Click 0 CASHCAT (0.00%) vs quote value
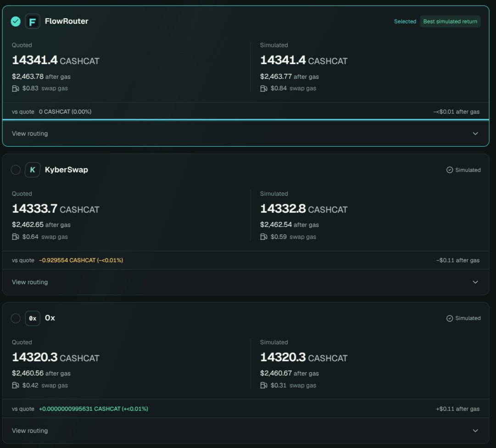Image resolution: width=496 pixels, height=448 pixels. point(65,111)
